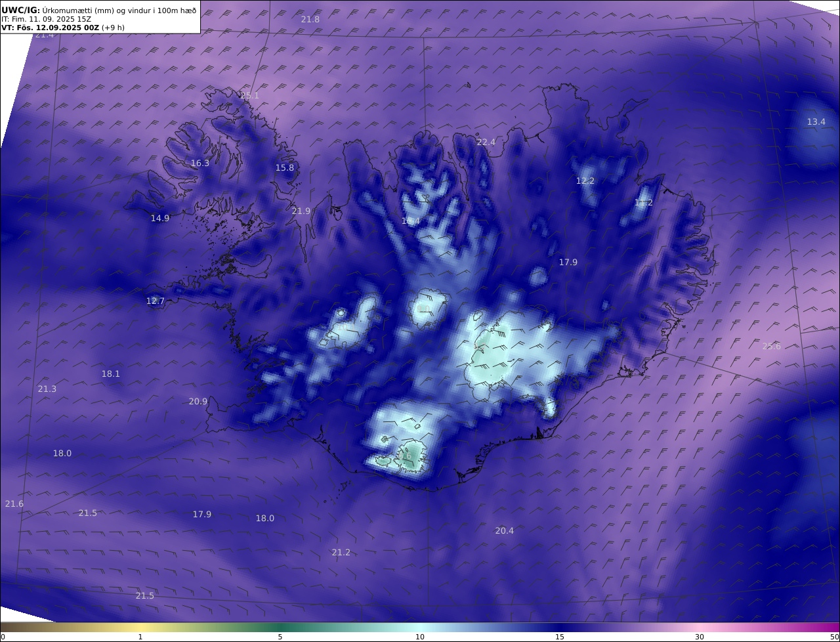Click the 21.2 value label
This screenshot has height=642, width=840.
[341, 552]
